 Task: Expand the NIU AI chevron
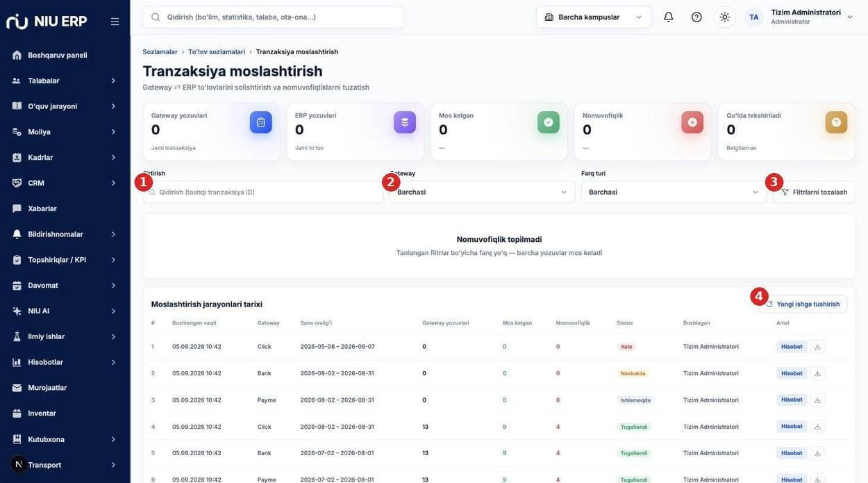113,311
